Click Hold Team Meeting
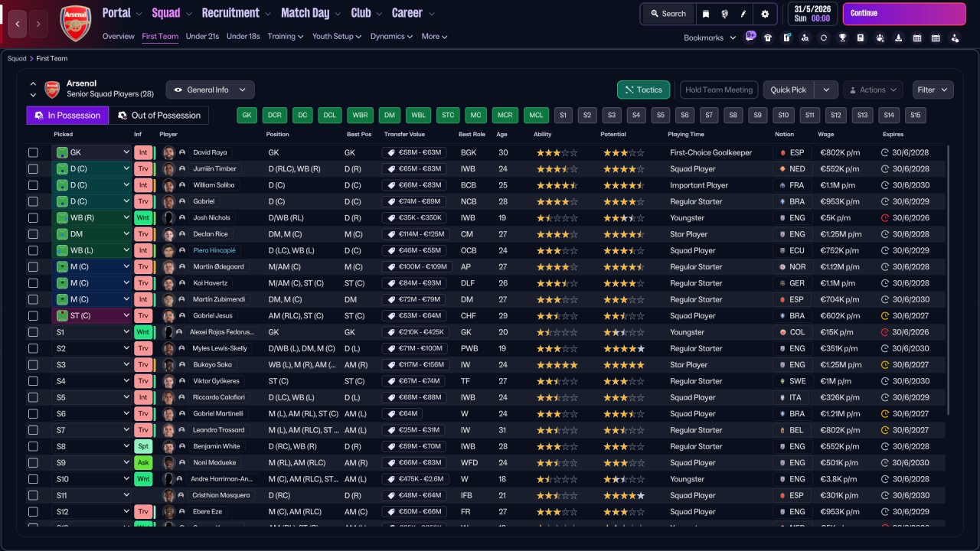980x551 pixels. pos(719,90)
